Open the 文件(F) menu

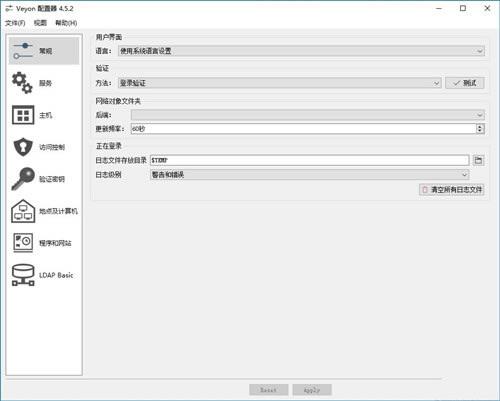pos(15,23)
